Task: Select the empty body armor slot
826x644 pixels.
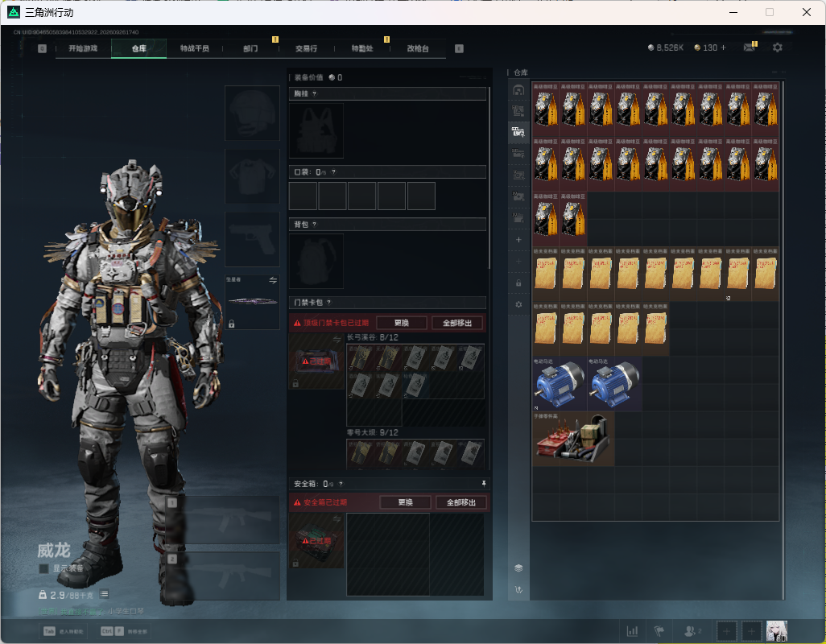Action: click(252, 176)
